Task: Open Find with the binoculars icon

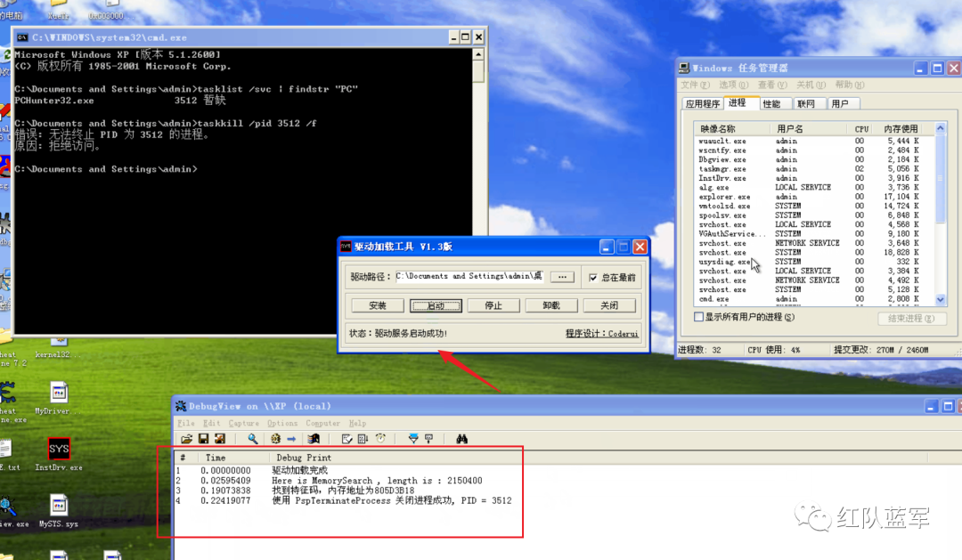Action: point(462,439)
